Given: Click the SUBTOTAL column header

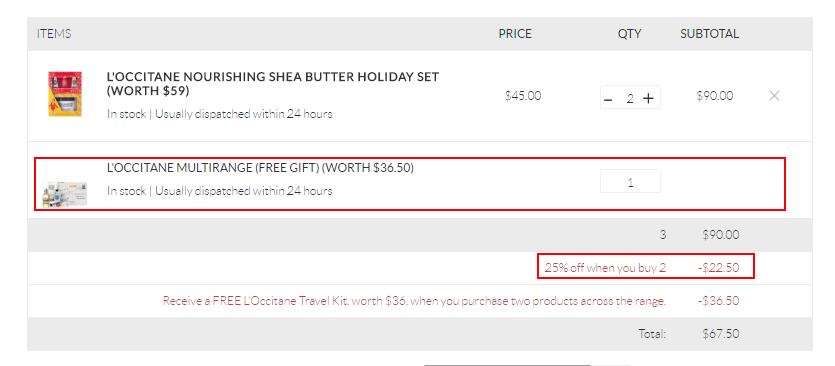Looking at the screenshot, I should (x=709, y=34).
